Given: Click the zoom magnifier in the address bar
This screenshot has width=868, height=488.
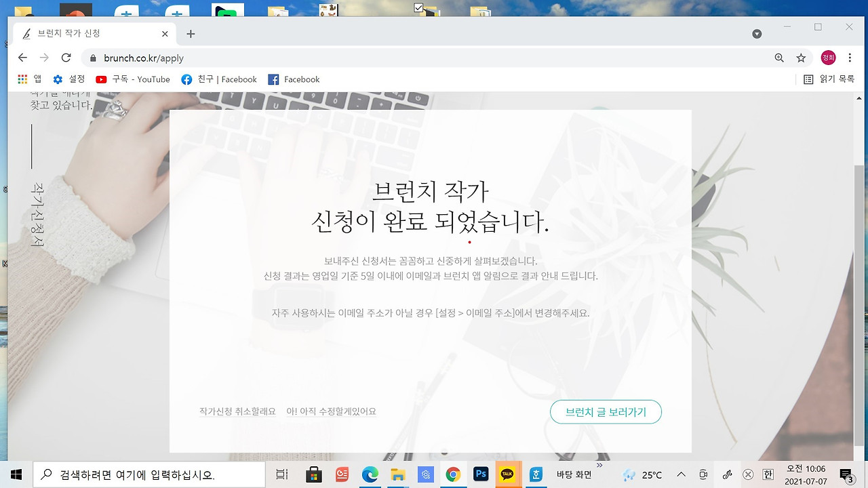Looking at the screenshot, I should [779, 58].
